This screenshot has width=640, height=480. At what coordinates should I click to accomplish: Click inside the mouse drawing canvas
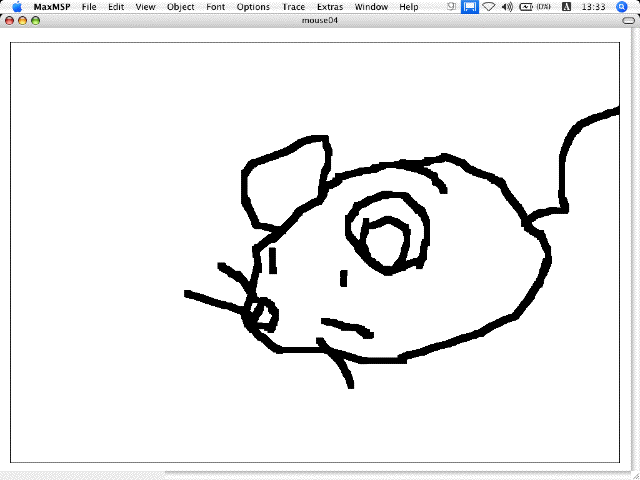tap(315, 252)
